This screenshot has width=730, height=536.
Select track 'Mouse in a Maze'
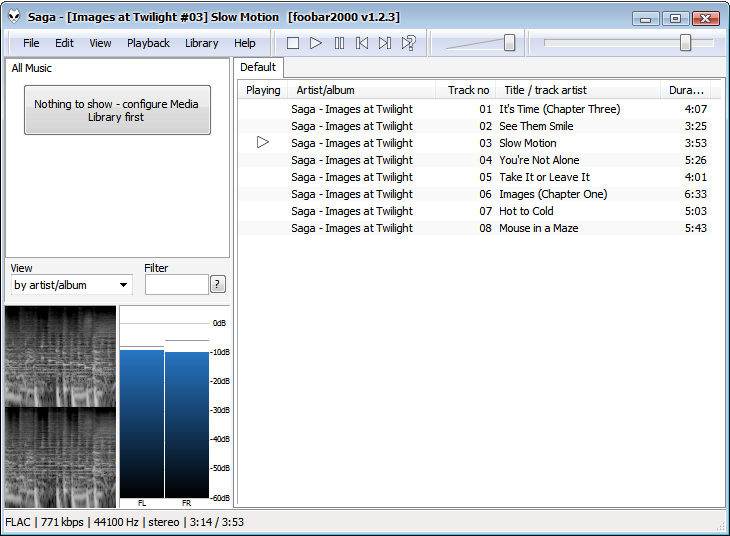pyautogui.click(x=475, y=228)
